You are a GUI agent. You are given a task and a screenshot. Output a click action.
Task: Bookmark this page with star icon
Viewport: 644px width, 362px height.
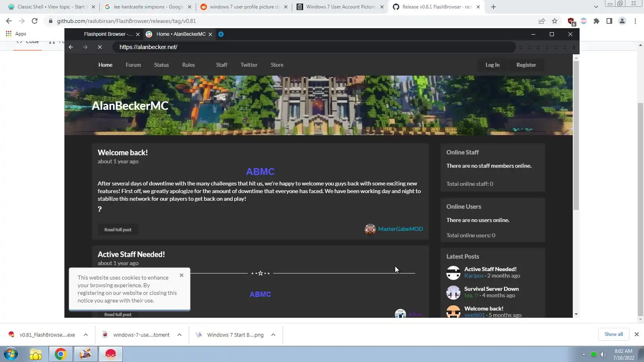(x=555, y=21)
